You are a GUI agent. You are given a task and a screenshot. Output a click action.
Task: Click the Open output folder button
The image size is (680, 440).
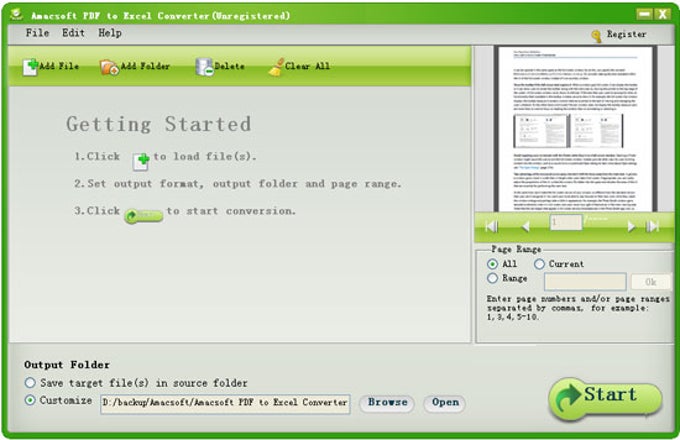(445, 403)
